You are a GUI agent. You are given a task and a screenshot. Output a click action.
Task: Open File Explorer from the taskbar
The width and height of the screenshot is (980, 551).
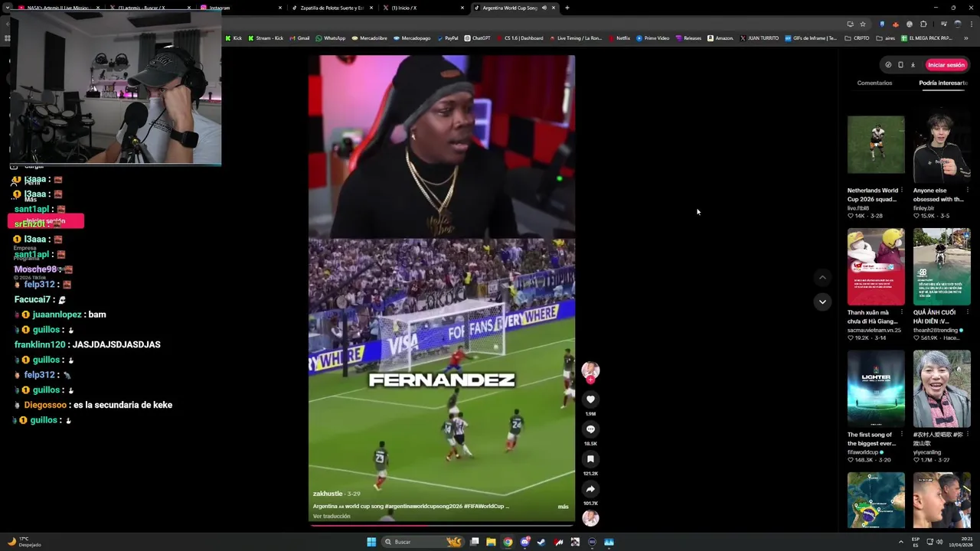click(x=491, y=542)
